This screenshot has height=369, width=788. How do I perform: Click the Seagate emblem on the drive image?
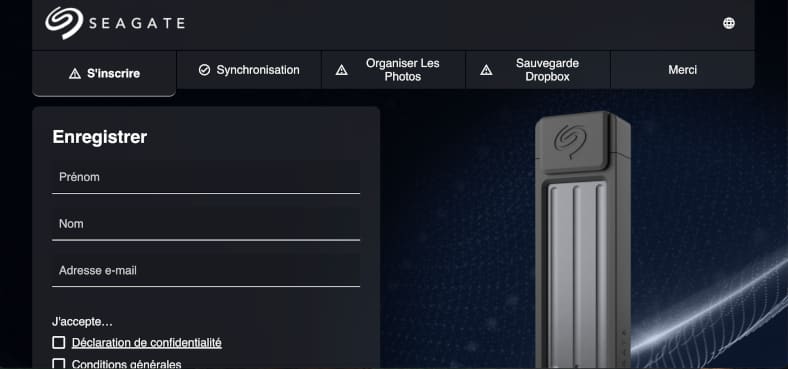pos(570,142)
